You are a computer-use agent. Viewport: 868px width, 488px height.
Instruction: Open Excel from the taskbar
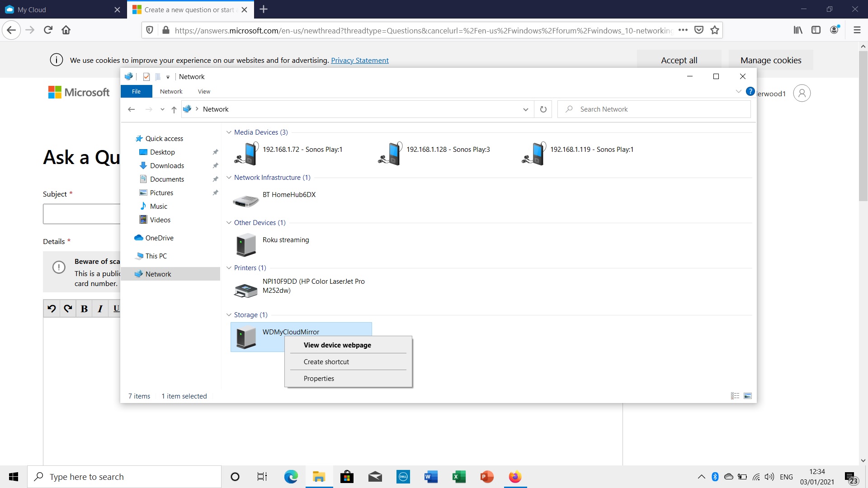click(x=459, y=477)
